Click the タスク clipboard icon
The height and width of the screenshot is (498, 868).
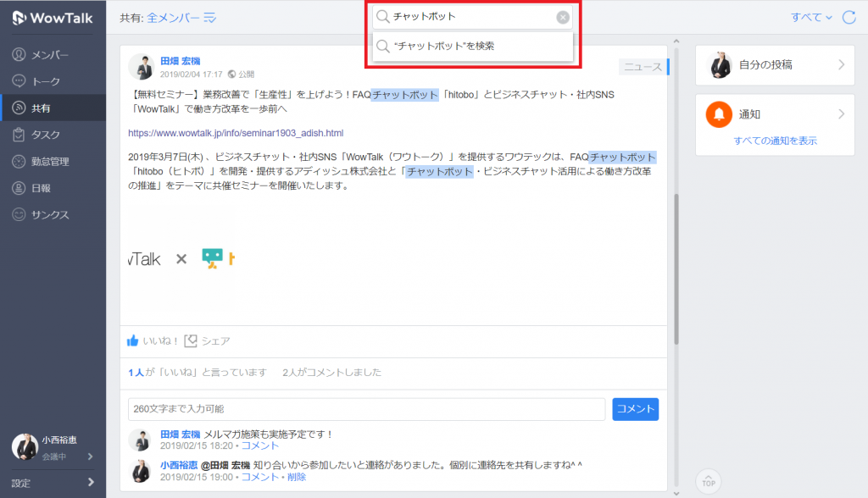[x=19, y=135]
